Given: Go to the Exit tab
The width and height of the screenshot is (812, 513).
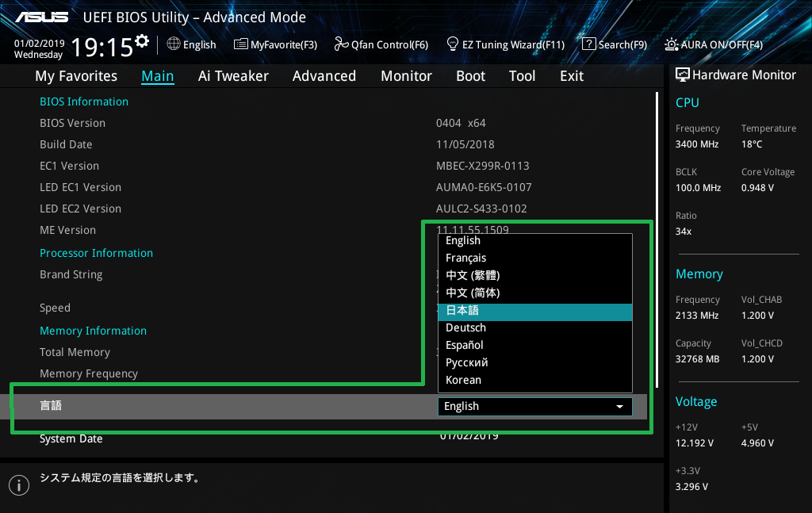Looking at the screenshot, I should click(x=572, y=76).
